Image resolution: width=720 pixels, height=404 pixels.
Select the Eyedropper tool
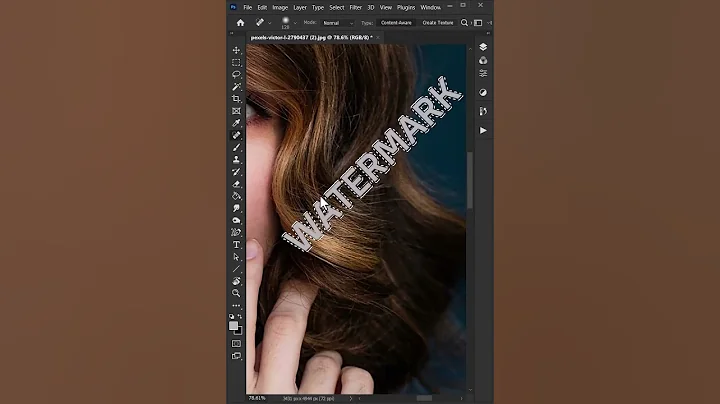(x=236, y=123)
